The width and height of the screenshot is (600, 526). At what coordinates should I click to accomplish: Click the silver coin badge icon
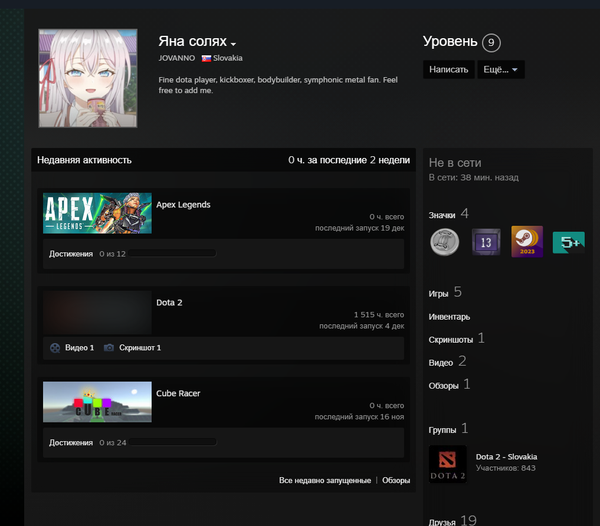445,242
